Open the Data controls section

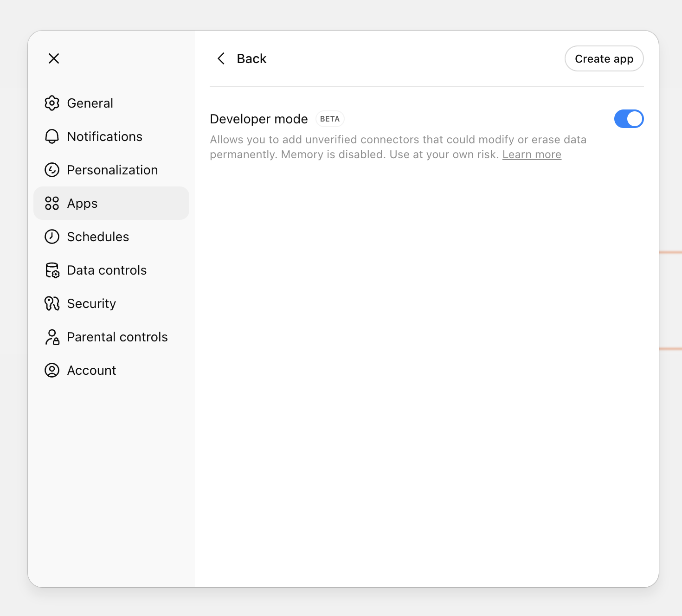[x=107, y=270]
